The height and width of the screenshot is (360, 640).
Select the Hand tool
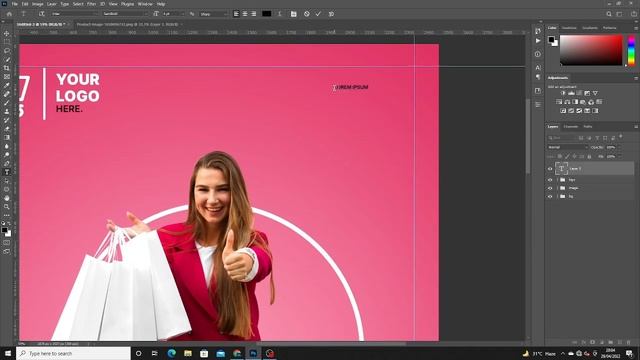pyautogui.click(x=7, y=198)
